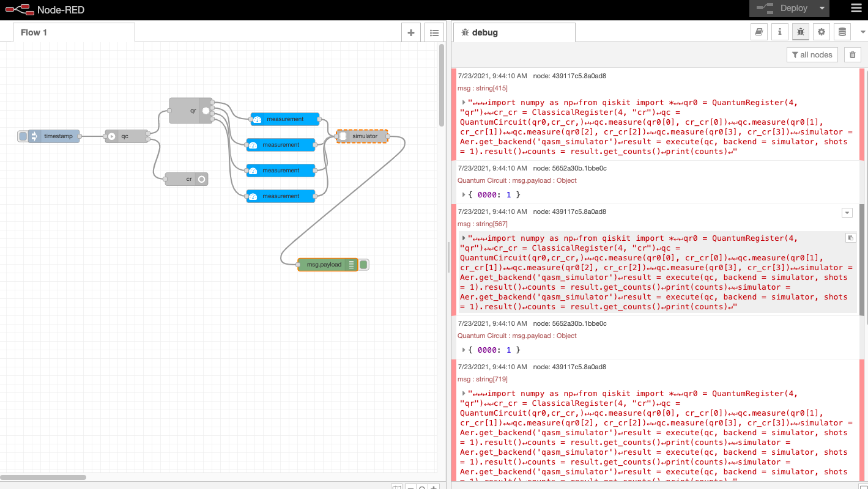The height and width of the screenshot is (489, 868).
Task: Expand the { 0000: 1 } payload object
Action: click(x=464, y=194)
